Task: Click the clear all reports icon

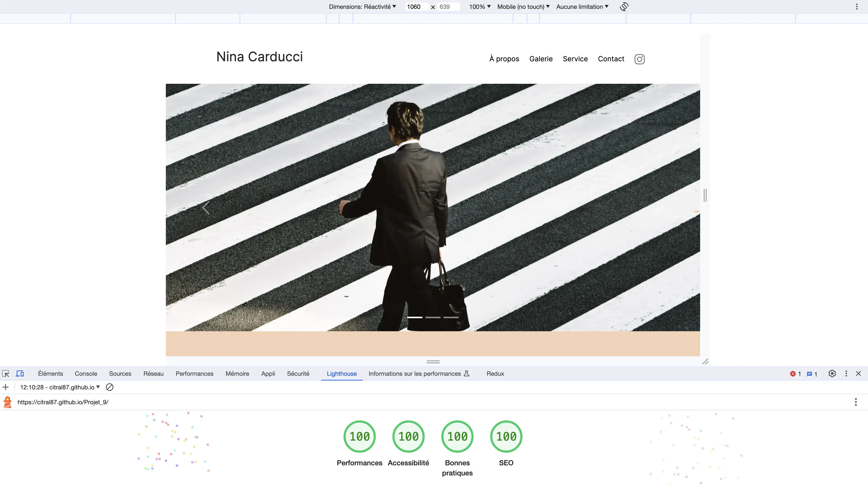Action: pos(110,387)
